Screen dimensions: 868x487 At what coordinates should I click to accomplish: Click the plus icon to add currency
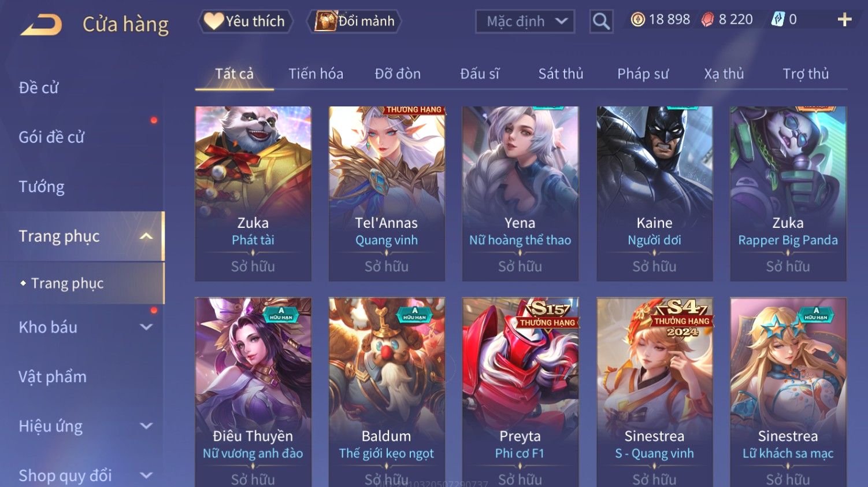[844, 20]
